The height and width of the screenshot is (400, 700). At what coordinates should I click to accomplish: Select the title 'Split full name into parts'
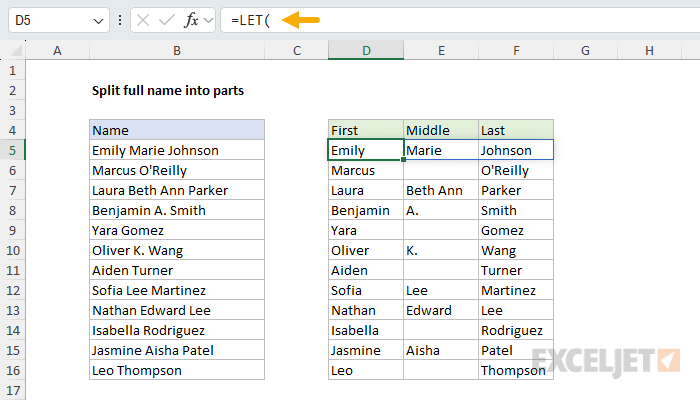click(168, 91)
